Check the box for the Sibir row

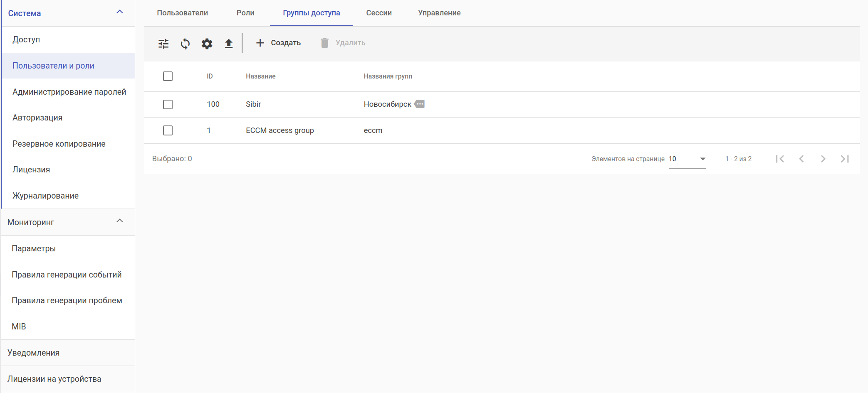[168, 104]
